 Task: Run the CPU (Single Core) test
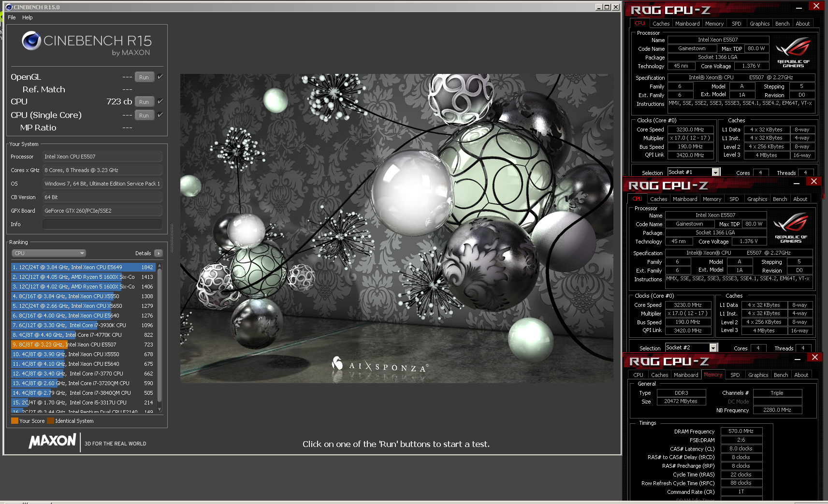click(144, 115)
